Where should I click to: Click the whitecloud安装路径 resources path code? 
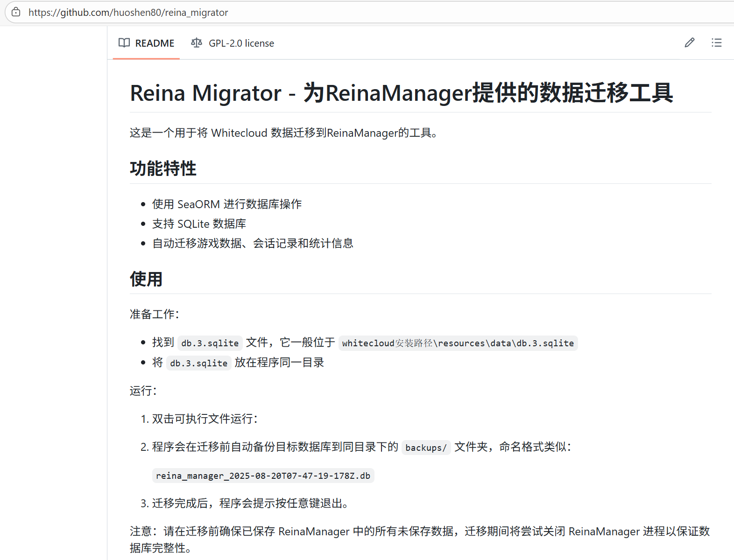[458, 343]
